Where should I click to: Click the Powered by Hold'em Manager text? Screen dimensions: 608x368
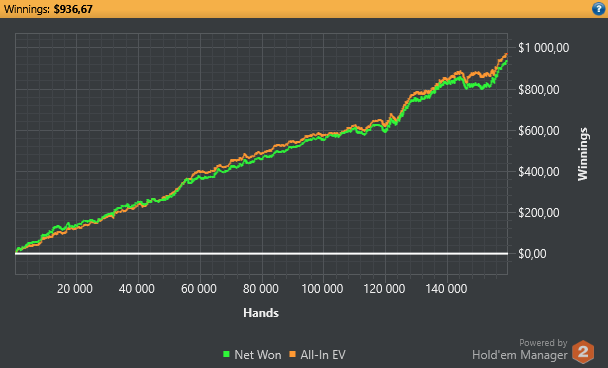pos(520,349)
